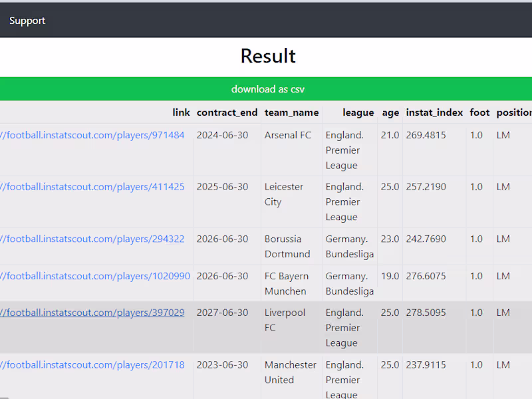Click FC Bayern Munchen's contract end date
Screen dimensions: 532x399
click(x=222, y=276)
